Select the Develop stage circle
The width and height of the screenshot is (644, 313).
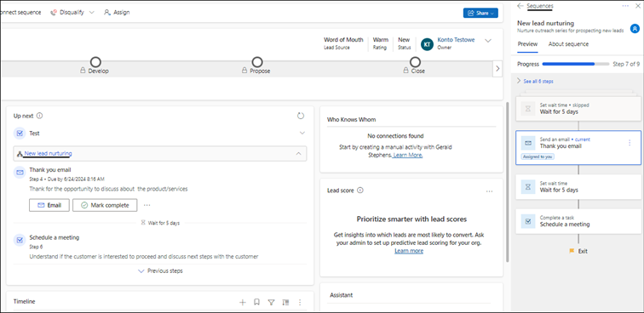[x=95, y=62]
